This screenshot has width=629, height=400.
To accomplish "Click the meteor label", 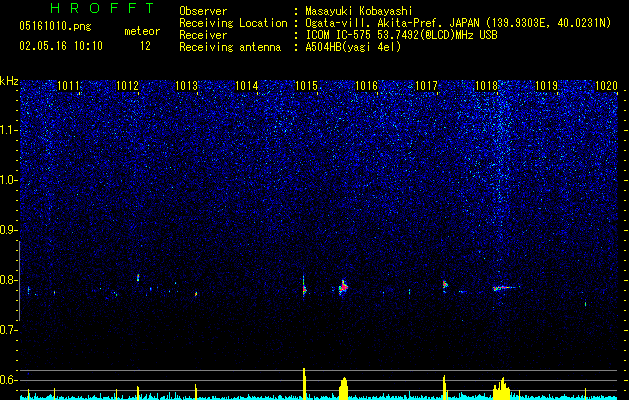I will coord(142,31).
